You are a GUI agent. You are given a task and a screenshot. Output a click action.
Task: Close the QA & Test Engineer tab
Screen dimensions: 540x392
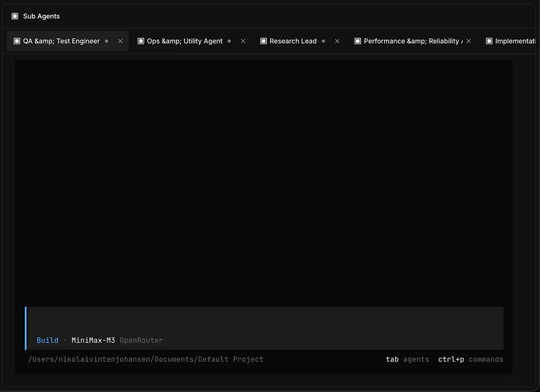[120, 41]
